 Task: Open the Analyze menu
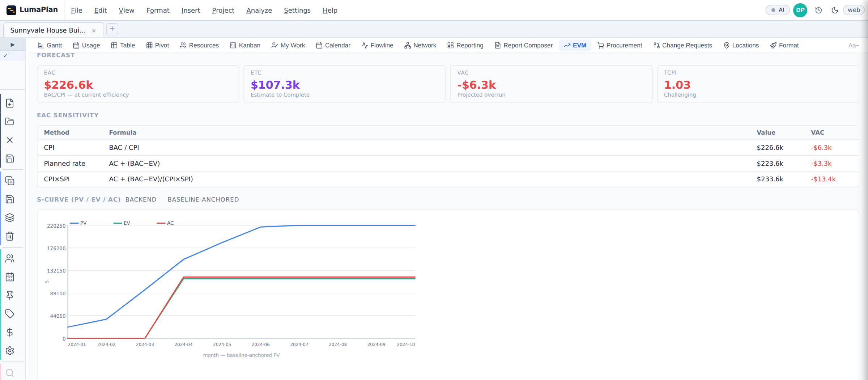click(259, 10)
